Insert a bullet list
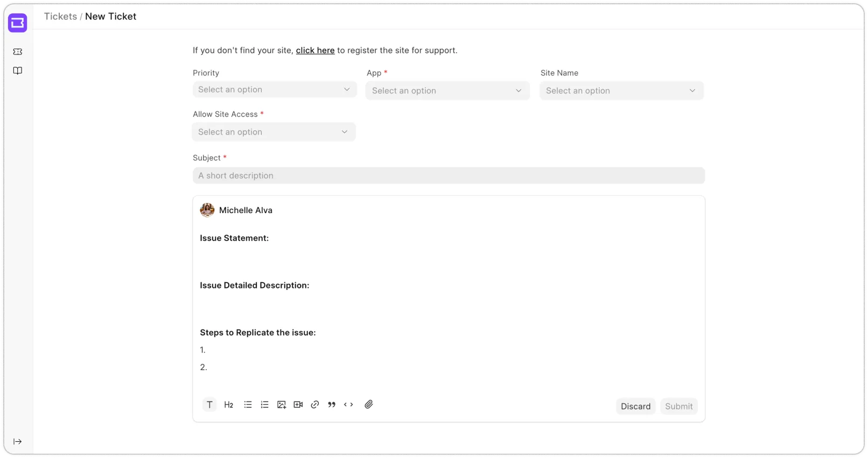Viewport: 868px width, 458px height. click(x=248, y=405)
